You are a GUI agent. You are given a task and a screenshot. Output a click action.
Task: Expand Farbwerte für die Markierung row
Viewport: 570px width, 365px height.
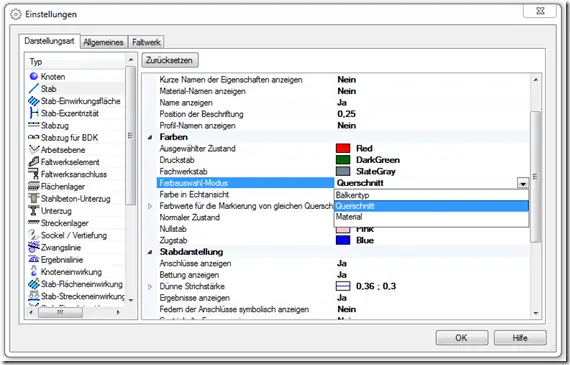pyautogui.click(x=150, y=206)
